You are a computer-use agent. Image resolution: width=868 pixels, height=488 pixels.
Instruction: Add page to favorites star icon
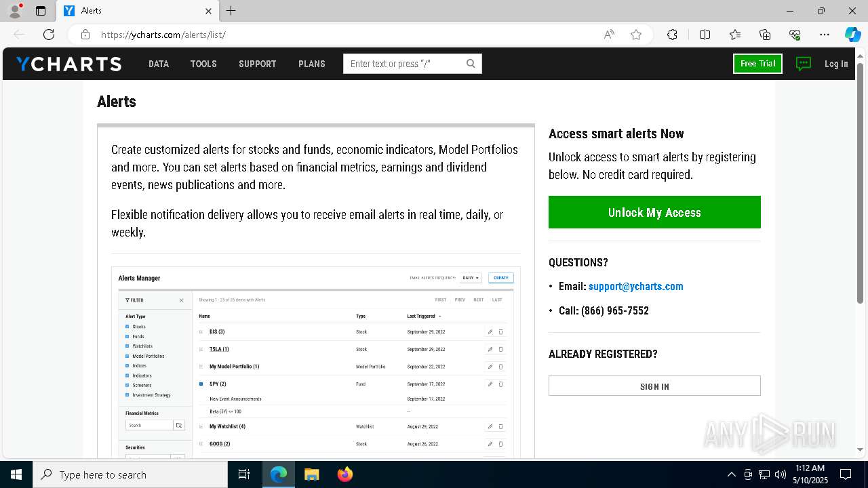pyautogui.click(x=636, y=35)
